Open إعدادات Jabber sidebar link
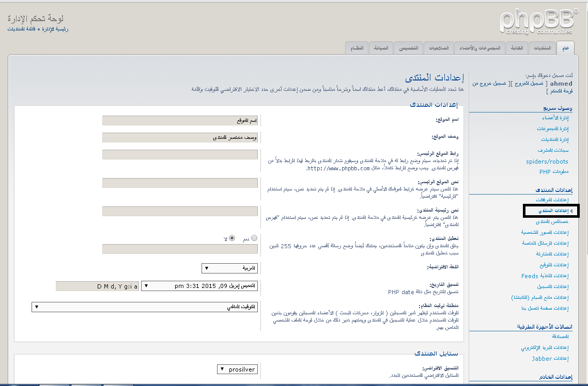The height and width of the screenshot is (386, 588). 550,359
